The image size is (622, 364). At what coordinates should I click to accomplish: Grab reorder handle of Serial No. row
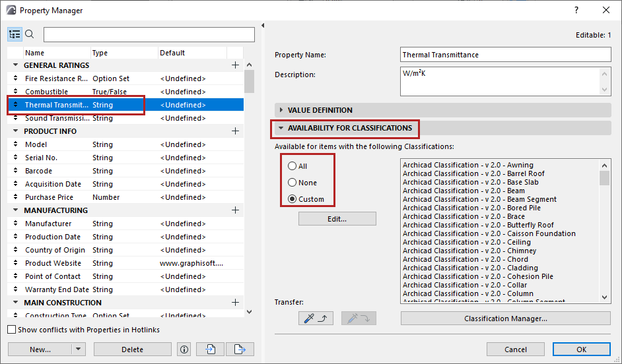15,157
